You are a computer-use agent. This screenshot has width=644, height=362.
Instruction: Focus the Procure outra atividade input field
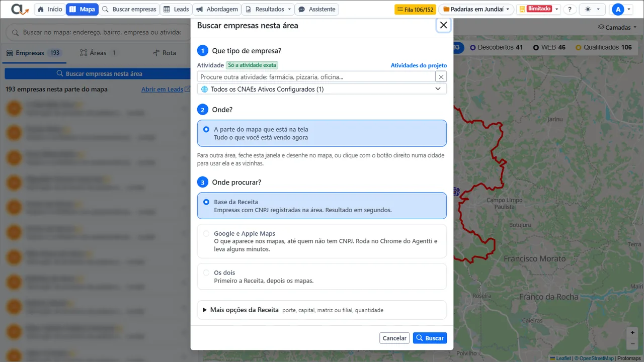point(316,77)
